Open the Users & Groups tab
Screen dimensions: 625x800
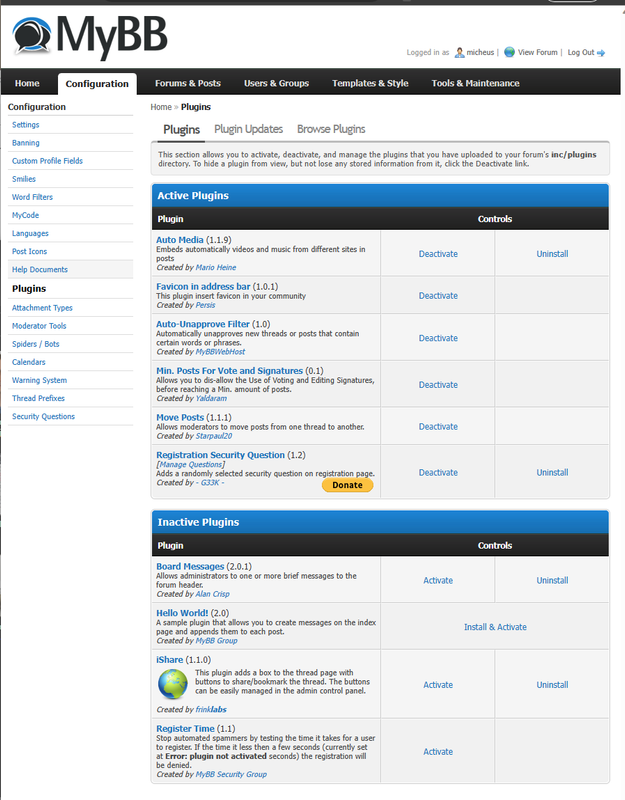(x=277, y=83)
